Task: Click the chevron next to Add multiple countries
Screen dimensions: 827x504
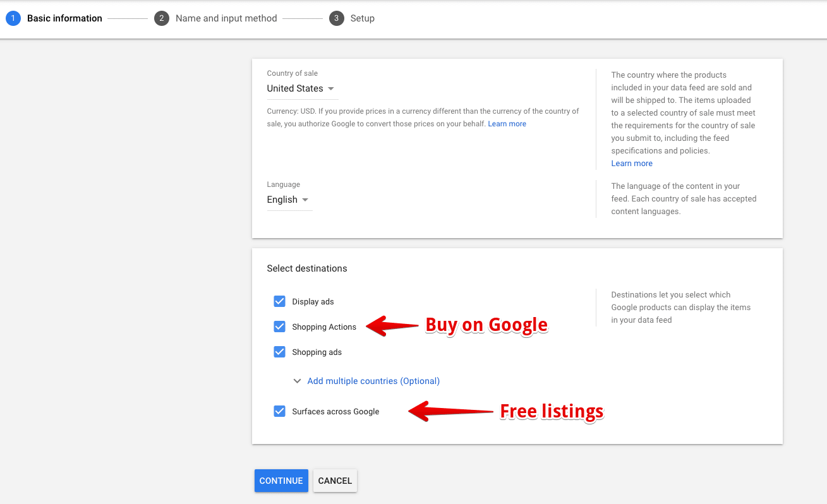Action: coord(297,381)
